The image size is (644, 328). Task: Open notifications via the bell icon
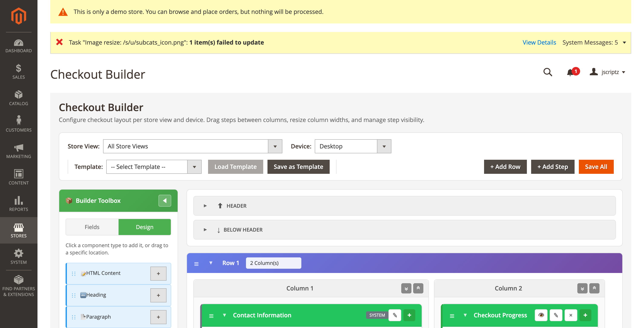tap(570, 72)
